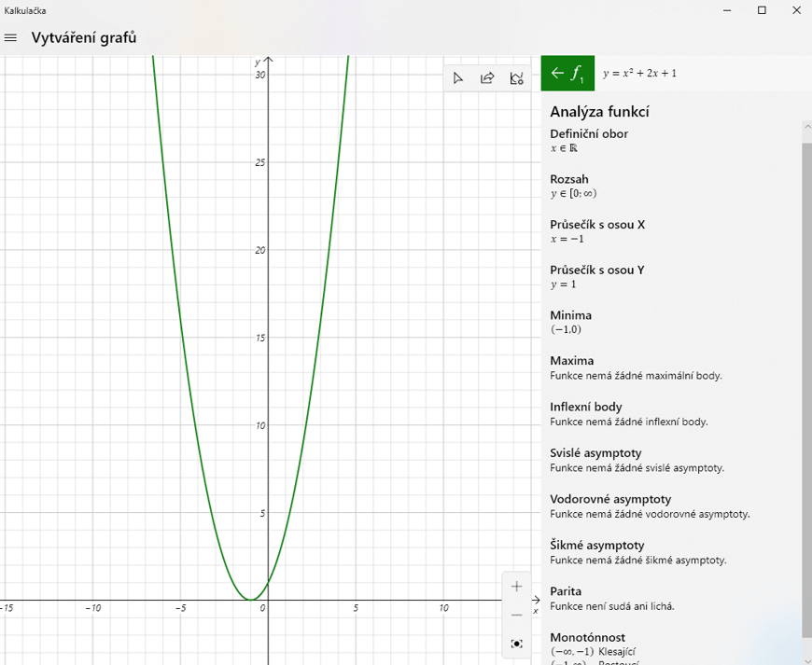Click the Průsečík s osou X heading
The height and width of the screenshot is (665, 812).
tap(597, 224)
